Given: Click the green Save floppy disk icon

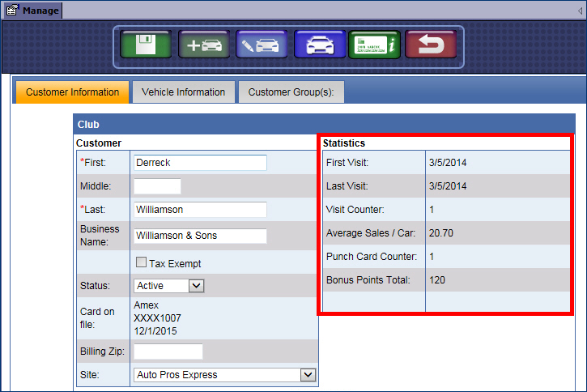Looking at the screenshot, I should 144,45.
